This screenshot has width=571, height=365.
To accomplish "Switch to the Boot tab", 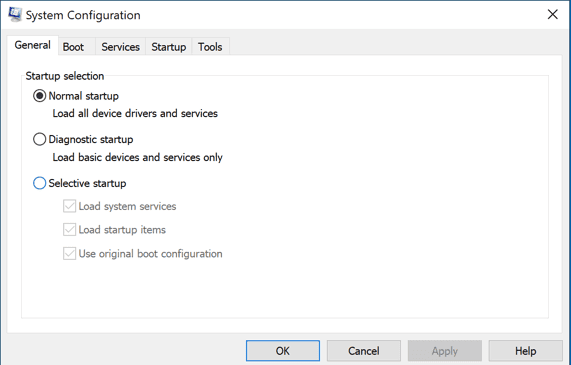I will [73, 47].
